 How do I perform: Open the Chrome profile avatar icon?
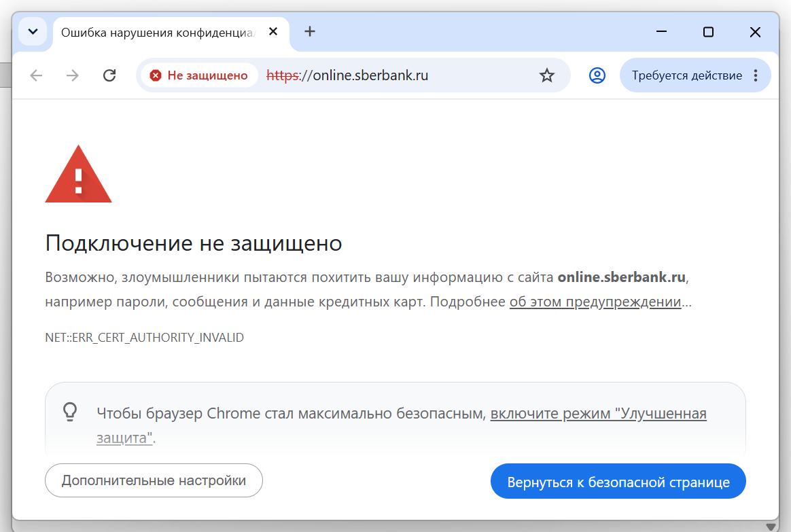pos(597,75)
